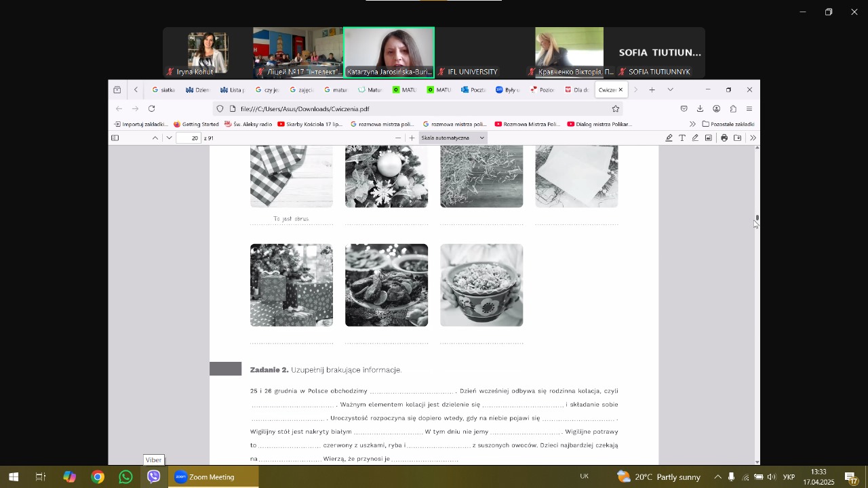Save the PDF document
The width and height of the screenshot is (868, 488).
pyautogui.click(x=738, y=138)
